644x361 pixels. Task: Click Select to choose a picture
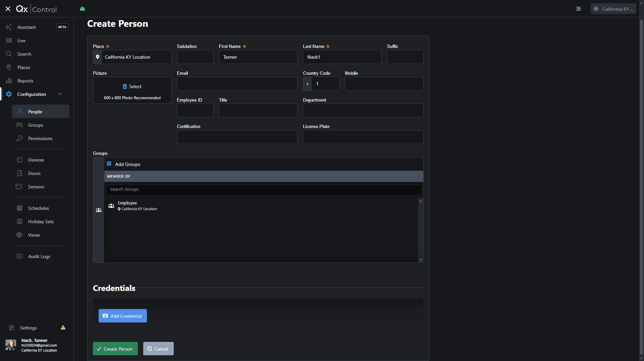132,86
